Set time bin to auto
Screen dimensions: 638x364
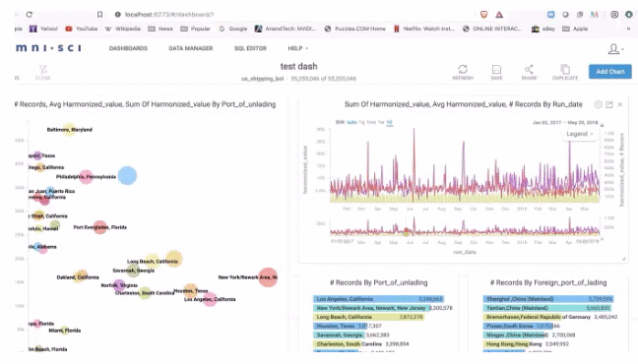(351, 122)
